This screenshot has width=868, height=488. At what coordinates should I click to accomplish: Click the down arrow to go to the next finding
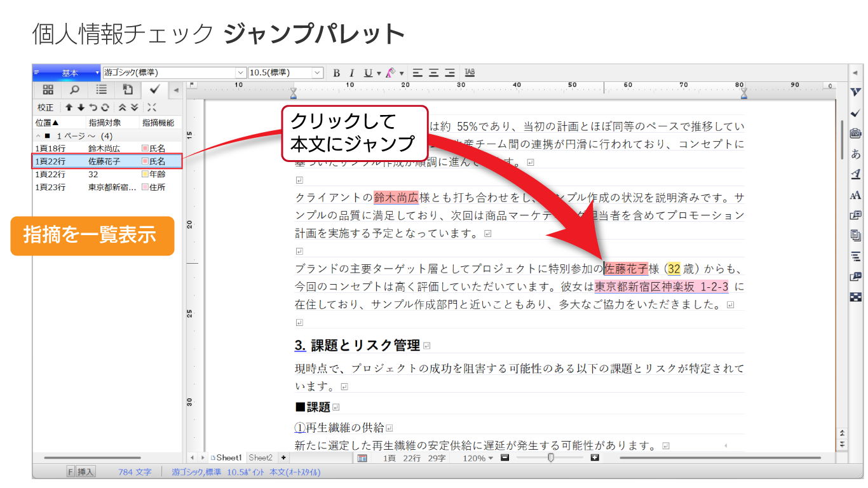pos(81,107)
